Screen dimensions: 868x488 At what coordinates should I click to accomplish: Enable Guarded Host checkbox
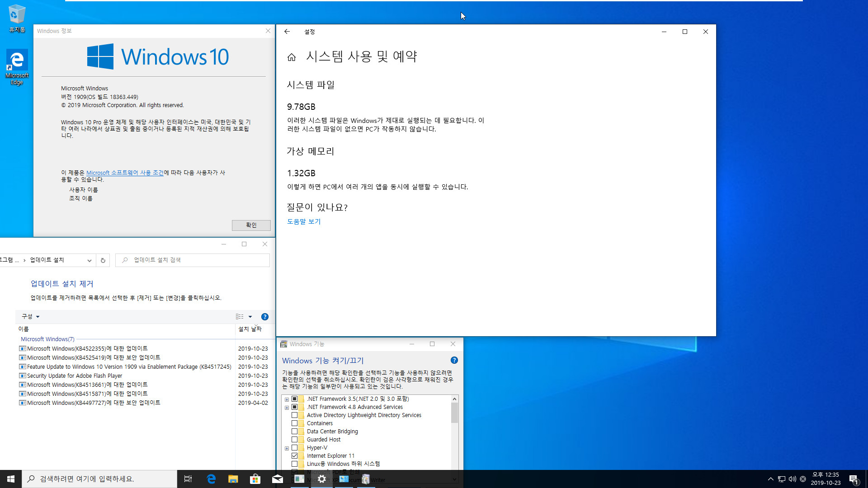click(x=295, y=440)
